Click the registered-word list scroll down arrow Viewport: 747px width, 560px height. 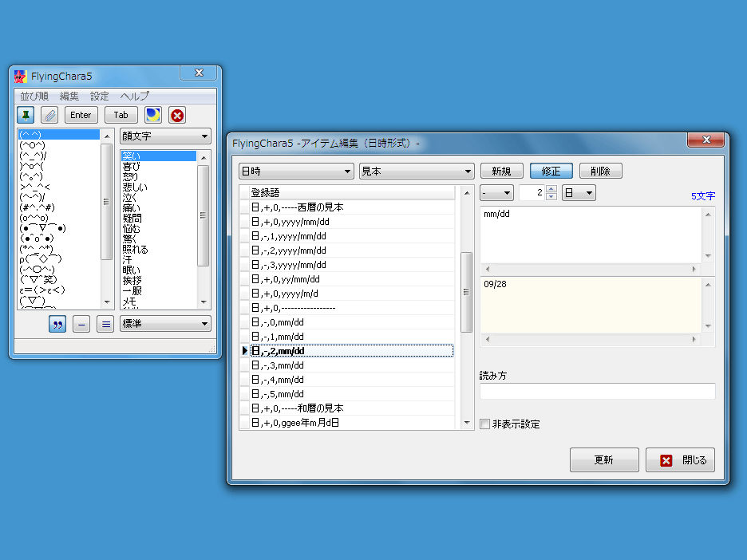467,423
